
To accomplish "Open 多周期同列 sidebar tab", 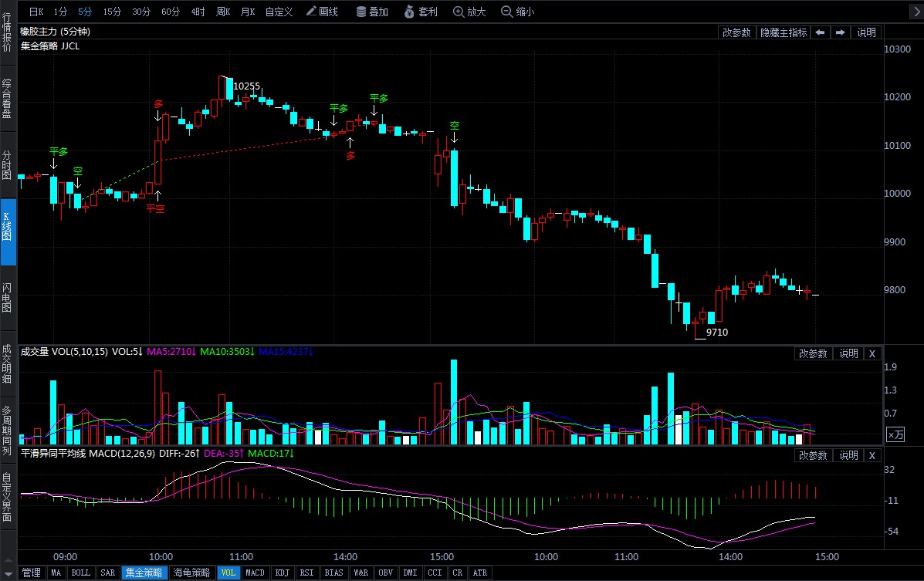I will [x=8, y=431].
